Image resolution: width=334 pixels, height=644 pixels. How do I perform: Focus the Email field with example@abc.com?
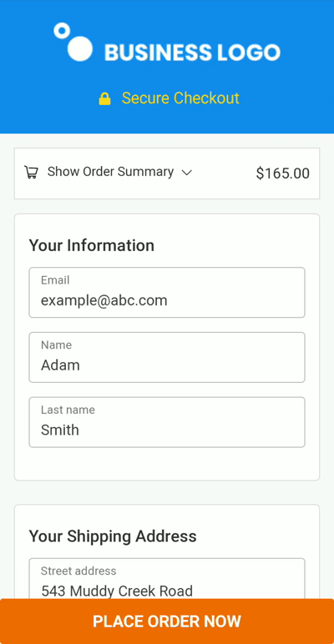(x=167, y=293)
